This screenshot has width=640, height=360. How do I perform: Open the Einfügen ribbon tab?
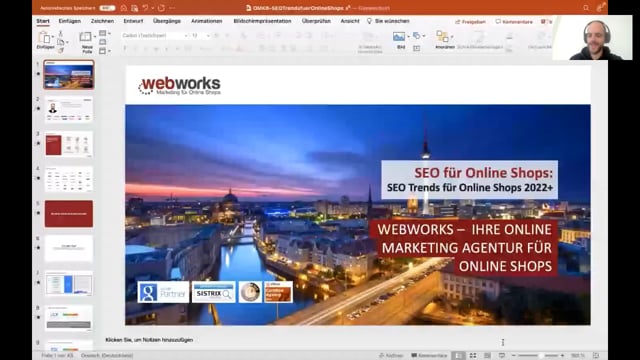point(70,21)
